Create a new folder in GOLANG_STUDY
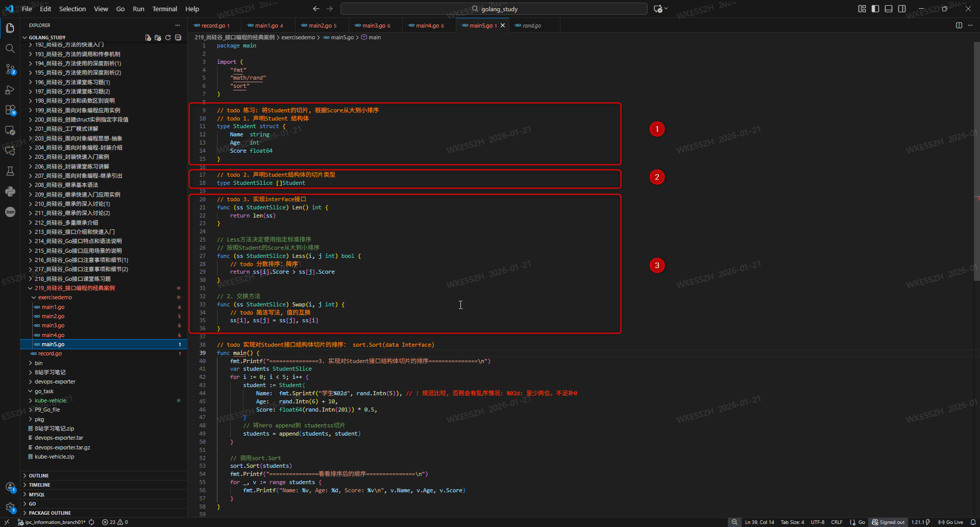The image size is (980, 527). coord(158,38)
